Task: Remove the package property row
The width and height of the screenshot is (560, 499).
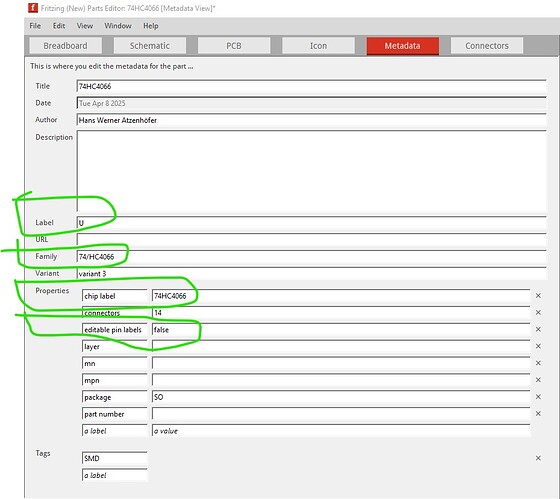Action: tap(538, 397)
